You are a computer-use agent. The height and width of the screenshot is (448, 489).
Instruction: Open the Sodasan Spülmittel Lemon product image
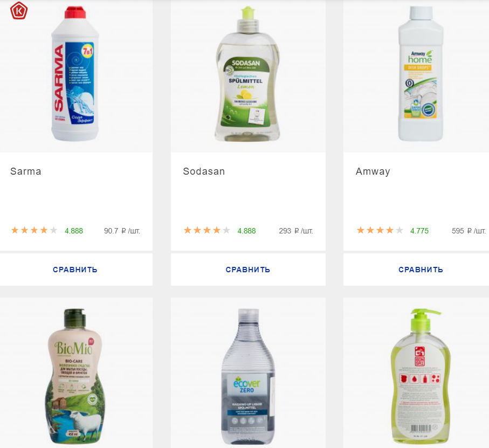coord(247,73)
